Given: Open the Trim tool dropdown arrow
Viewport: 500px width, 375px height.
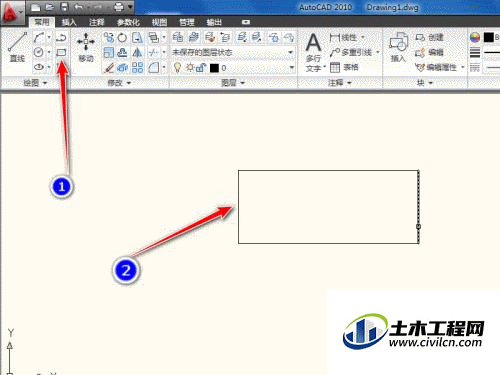Looking at the screenshot, I should (164, 52).
